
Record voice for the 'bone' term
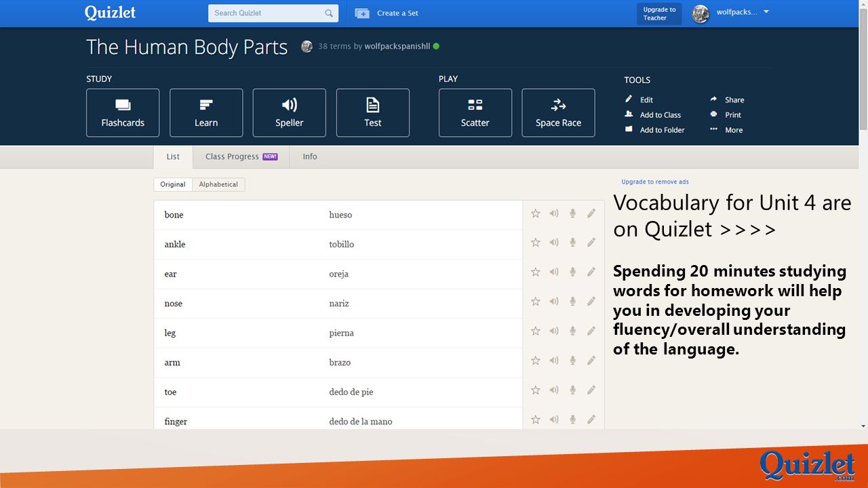(572, 213)
